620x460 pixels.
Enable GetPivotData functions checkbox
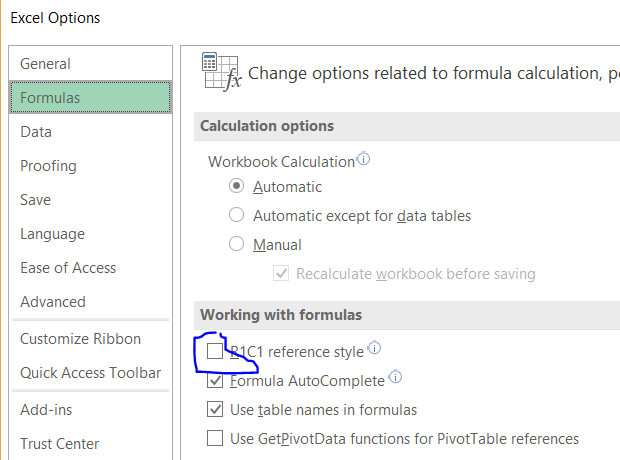click(x=215, y=438)
